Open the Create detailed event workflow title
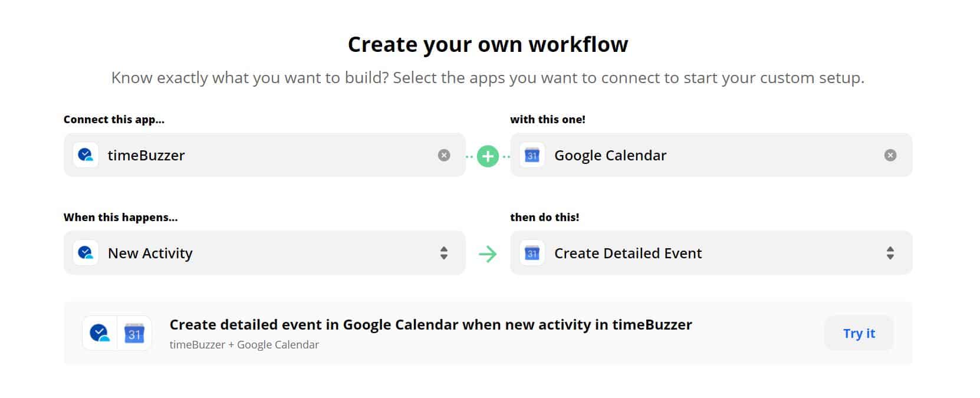The image size is (980, 398). click(x=430, y=325)
